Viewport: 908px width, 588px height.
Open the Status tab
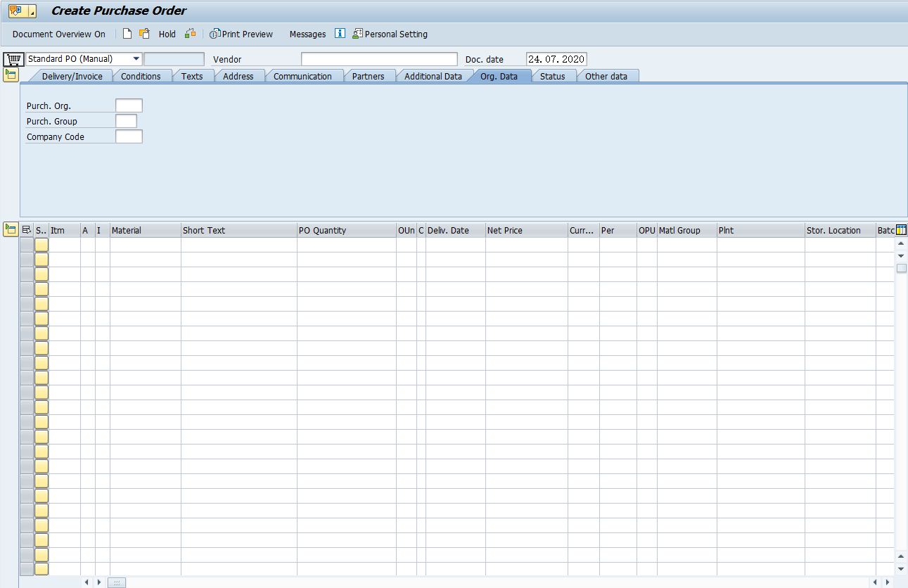pos(554,76)
